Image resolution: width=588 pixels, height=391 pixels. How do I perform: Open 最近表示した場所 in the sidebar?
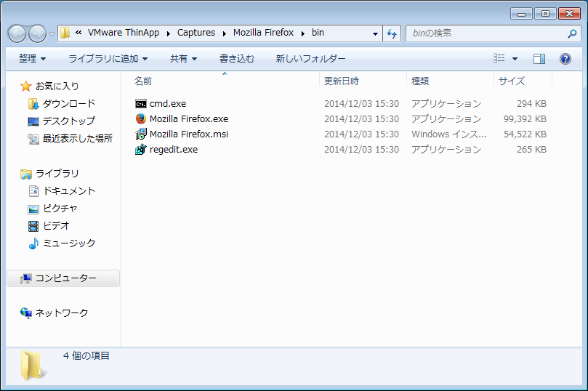(x=77, y=139)
